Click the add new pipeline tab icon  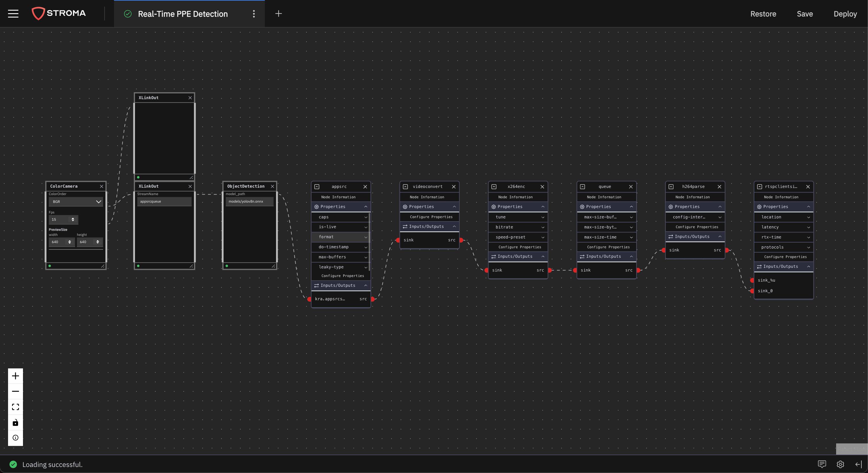[278, 13]
